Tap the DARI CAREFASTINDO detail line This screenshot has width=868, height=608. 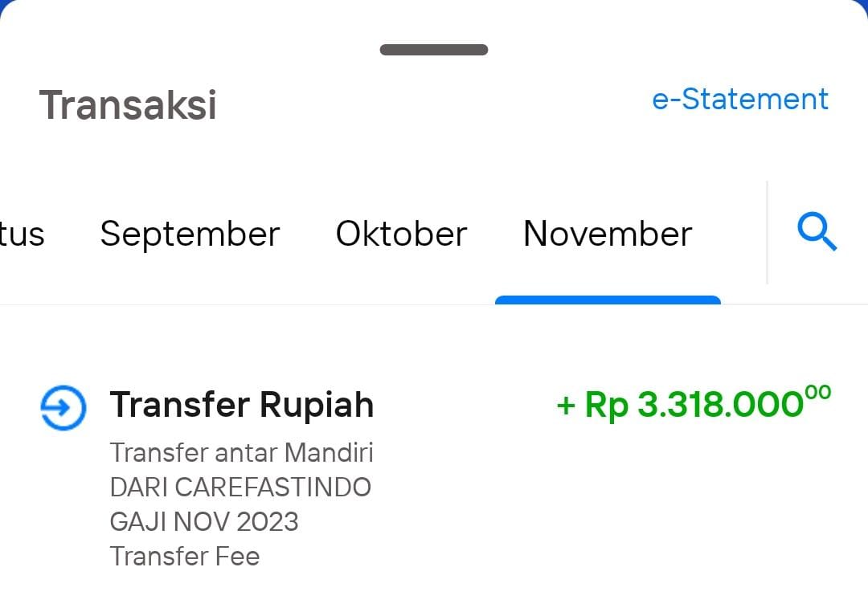coord(240,488)
